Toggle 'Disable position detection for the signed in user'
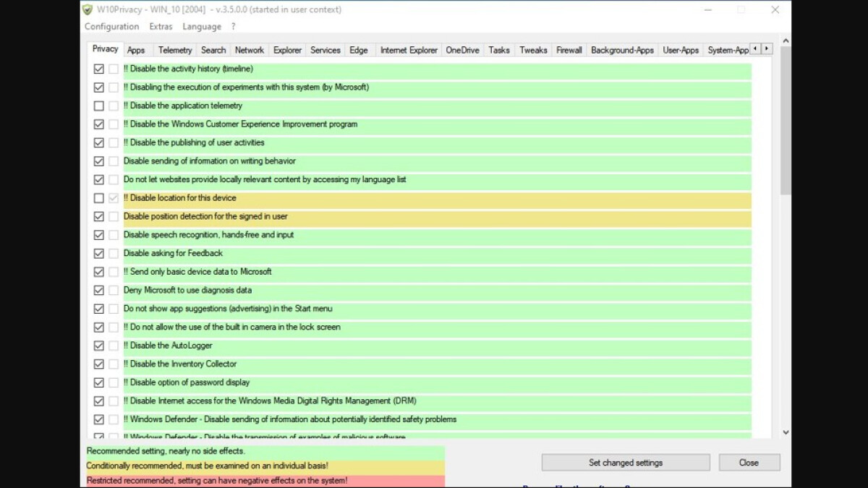The image size is (868, 488). click(99, 217)
